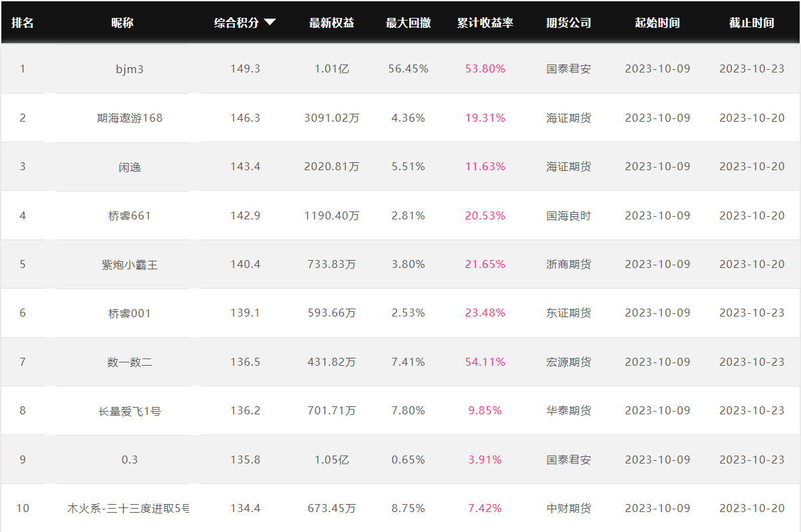Screen dimensions: 801x532
Task: Click the 7.42% cumulative return value
Action: (485, 508)
